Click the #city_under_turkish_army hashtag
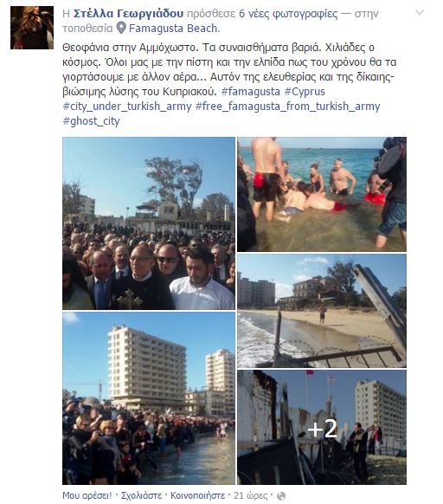The height and width of the screenshot is (504, 443). pyautogui.click(x=127, y=106)
